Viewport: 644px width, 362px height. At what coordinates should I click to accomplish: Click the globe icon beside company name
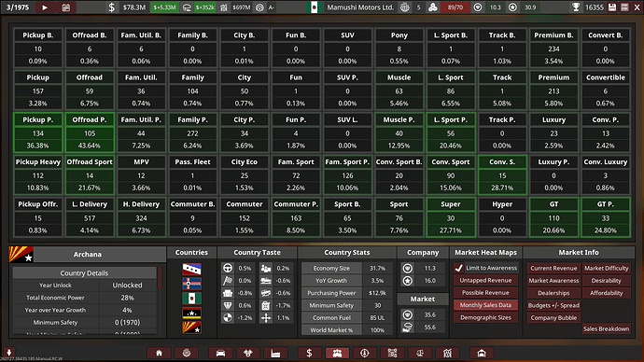[x=404, y=7]
